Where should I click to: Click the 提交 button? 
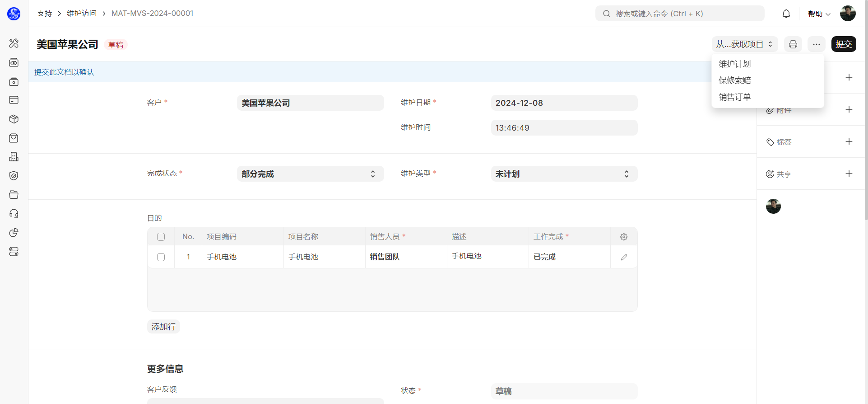point(844,44)
